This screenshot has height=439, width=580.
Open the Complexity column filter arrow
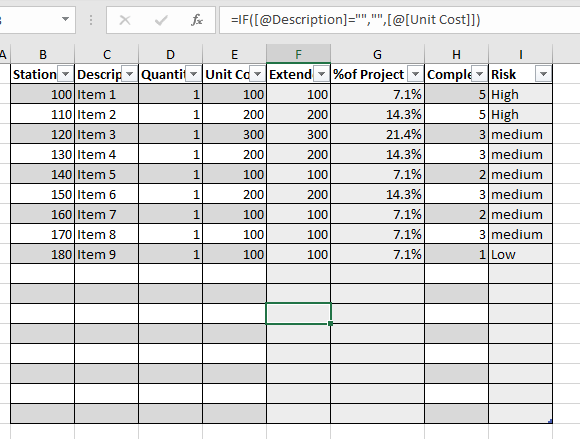(479, 74)
